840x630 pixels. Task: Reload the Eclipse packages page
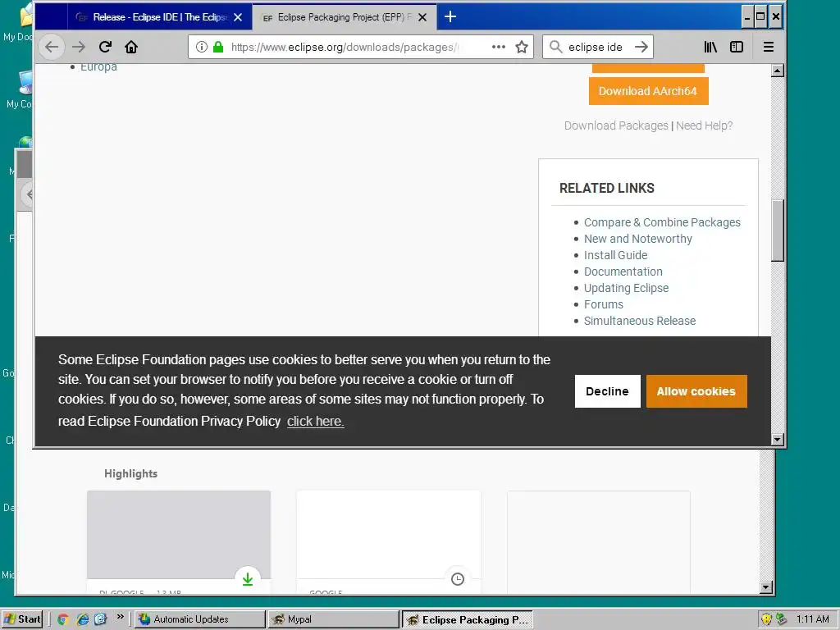point(105,47)
